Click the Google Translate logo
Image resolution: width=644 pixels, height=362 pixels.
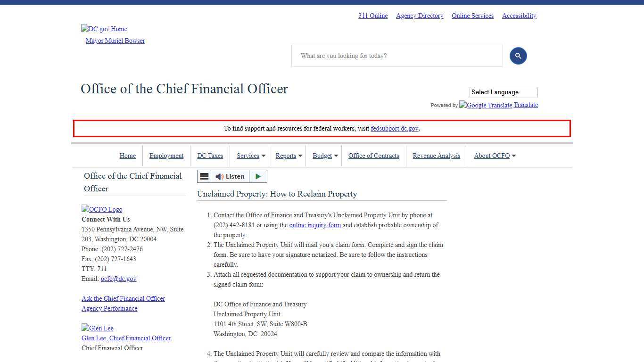pos(486,105)
